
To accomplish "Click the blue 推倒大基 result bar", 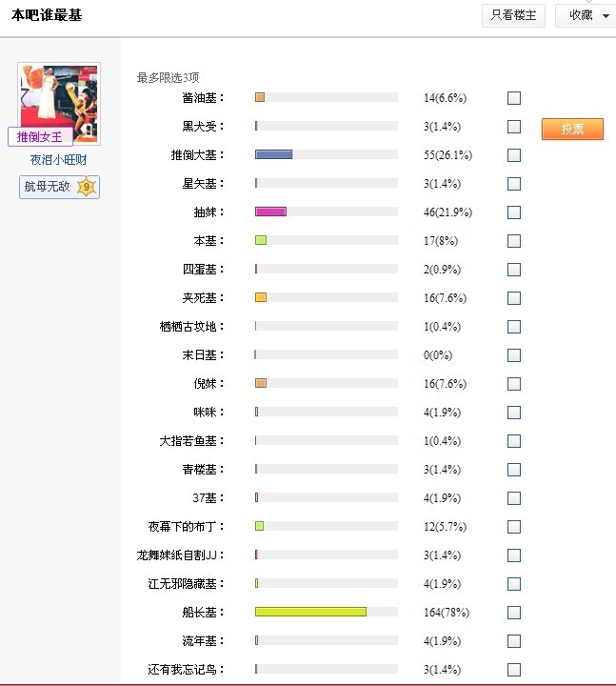I will (x=273, y=154).
